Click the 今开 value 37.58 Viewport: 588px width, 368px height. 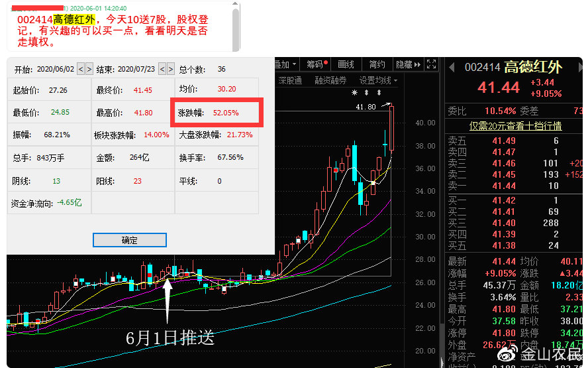click(504, 321)
